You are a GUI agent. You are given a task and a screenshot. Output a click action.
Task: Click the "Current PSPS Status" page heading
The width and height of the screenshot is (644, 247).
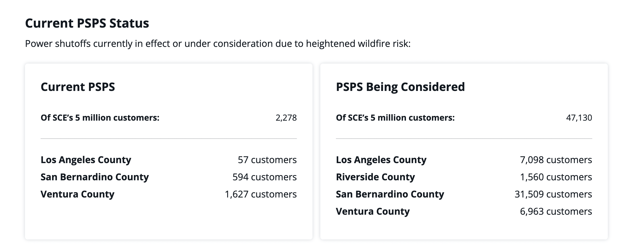pos(87,23)
